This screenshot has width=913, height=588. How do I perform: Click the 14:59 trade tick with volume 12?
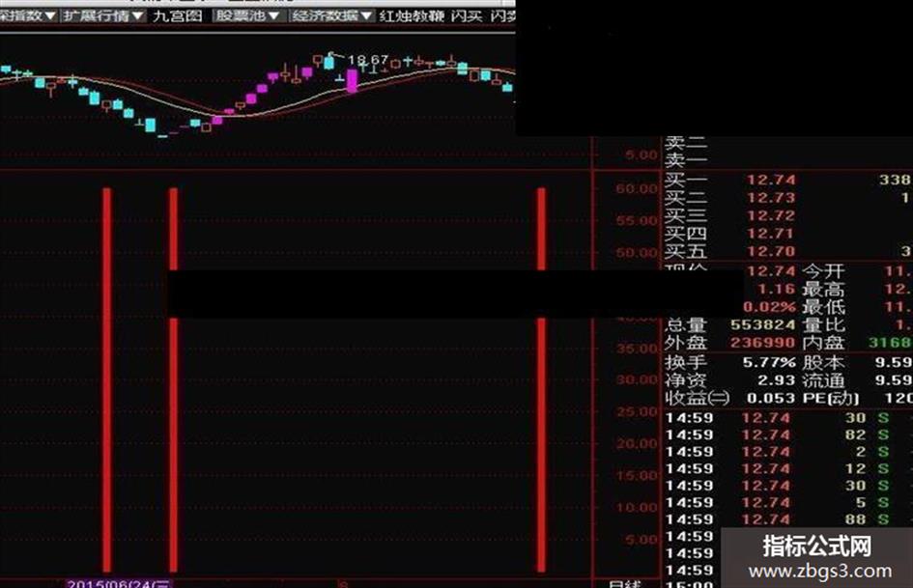[x=778, y=468]
